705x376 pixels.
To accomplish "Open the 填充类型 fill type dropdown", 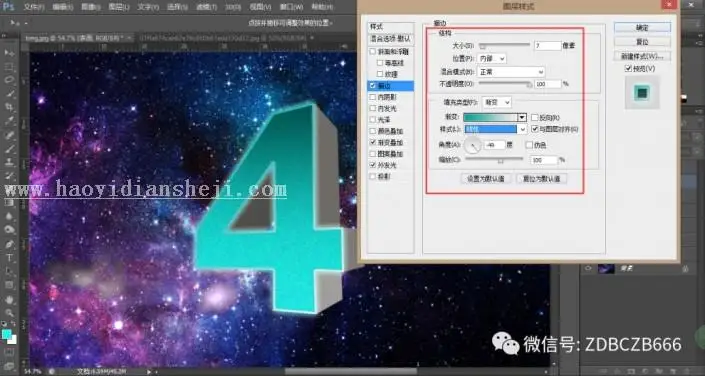I will point(497,103).
